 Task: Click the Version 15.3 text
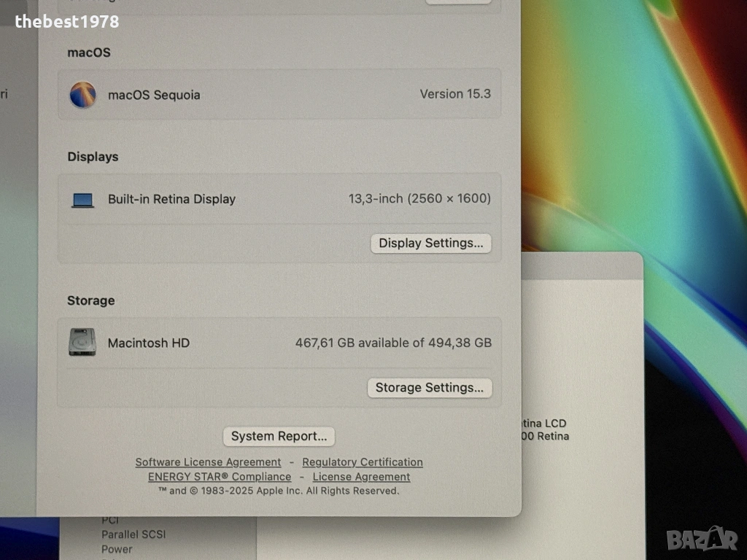pyautogui.click(x=454, y=94)
